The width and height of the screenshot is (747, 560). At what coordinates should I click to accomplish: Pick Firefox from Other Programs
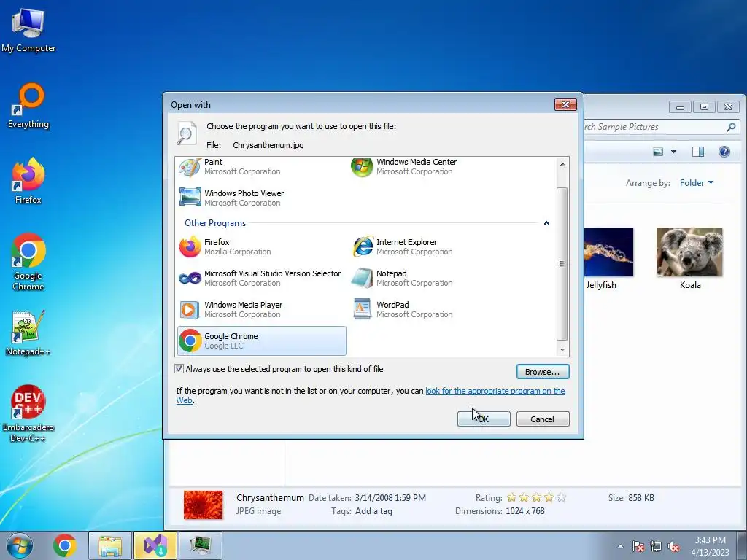261,246
